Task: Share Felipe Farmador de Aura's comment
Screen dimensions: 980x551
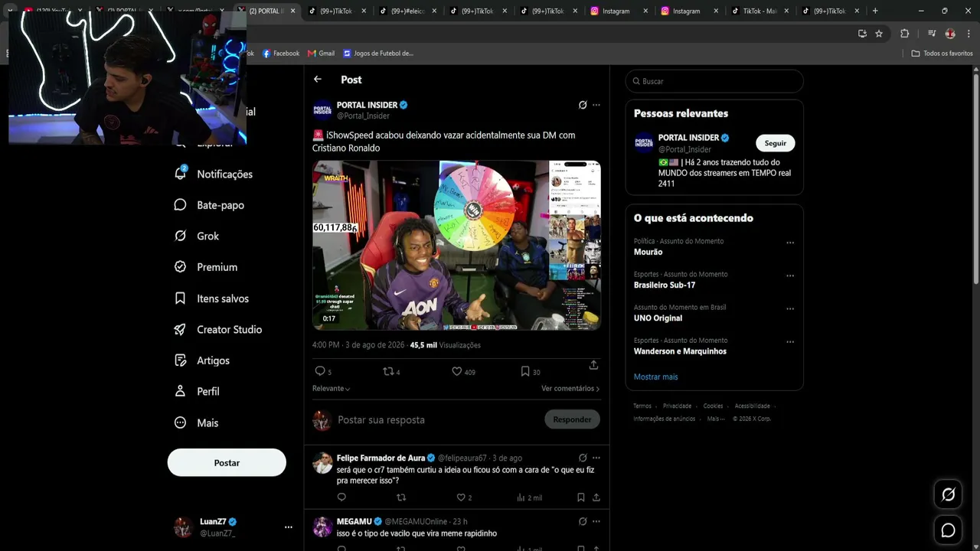Action: (596, 497)
